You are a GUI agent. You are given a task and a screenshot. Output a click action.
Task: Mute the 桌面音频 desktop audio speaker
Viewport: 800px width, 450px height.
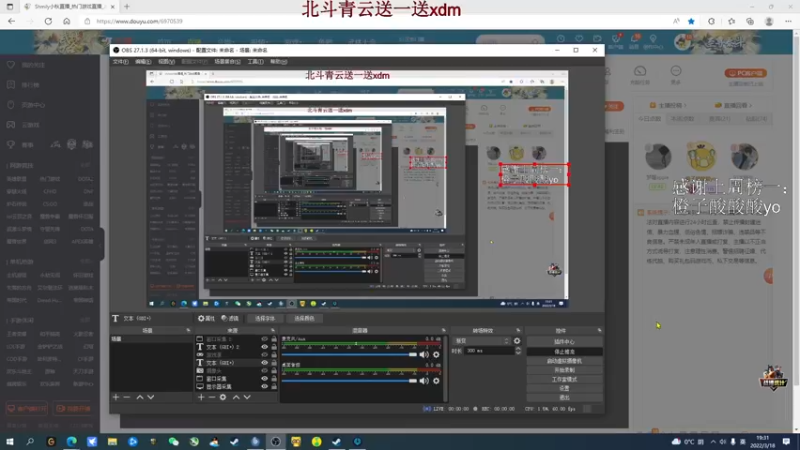[424, 381]
